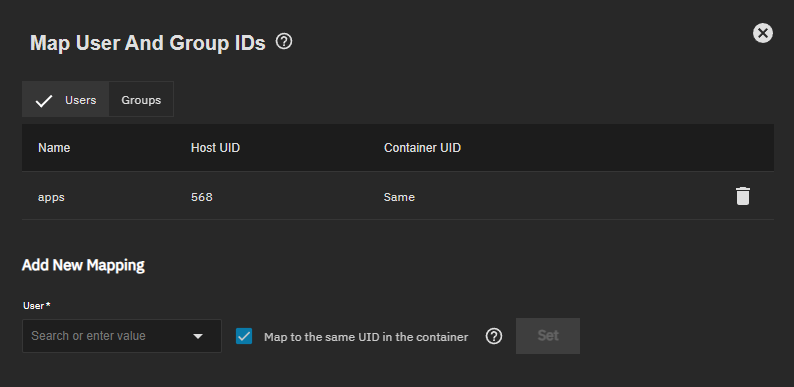Uncheck Map to the same UID checkbox
Image resolution: width=794 pixels, height=387 pixels.
(x=244, y=336)
